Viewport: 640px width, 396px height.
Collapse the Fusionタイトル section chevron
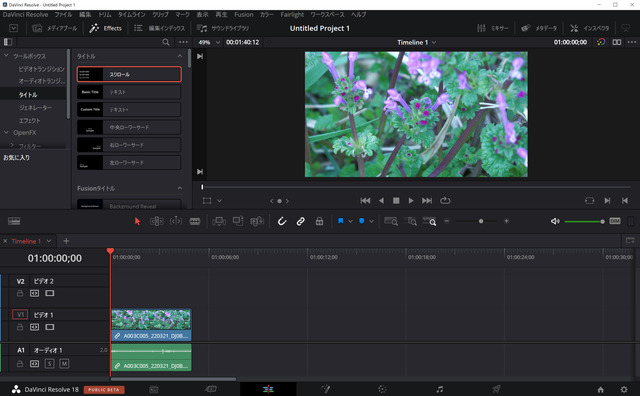(180, 188)
